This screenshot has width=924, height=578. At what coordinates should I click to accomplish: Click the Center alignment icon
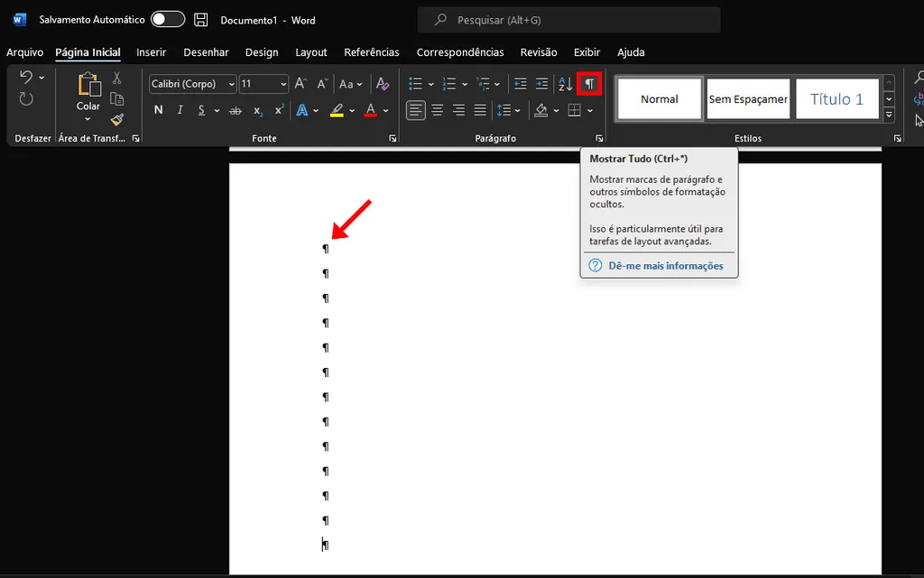click(x=437, y=110)
